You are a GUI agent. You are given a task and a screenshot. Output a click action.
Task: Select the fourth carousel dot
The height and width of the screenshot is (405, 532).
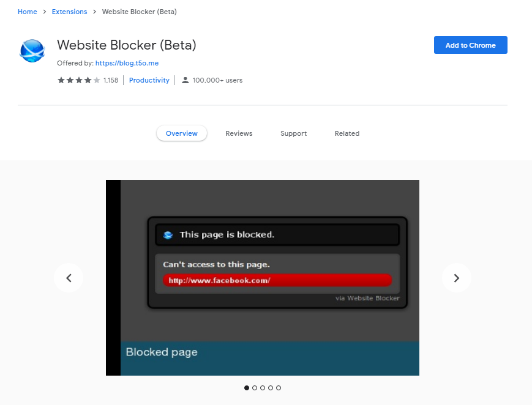click(x=271, y=388)
